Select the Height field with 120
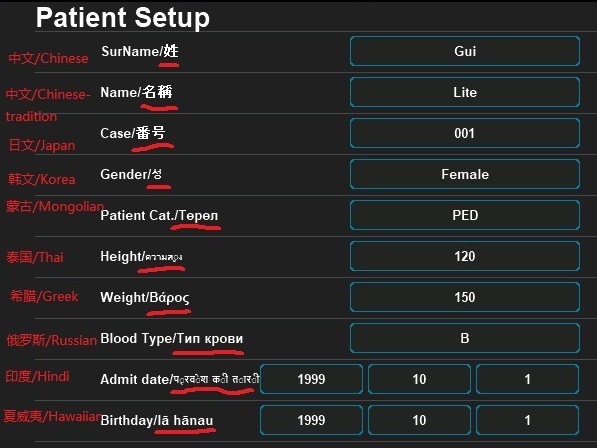Viewport: 597px width, 448px height. tap(465, 256)
